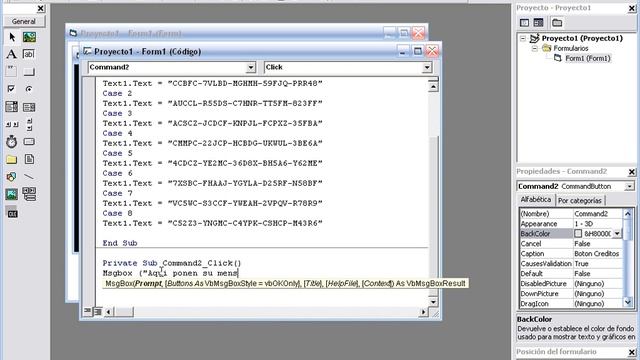Select the Timer control tool
Image resolution: width=640 pixels, height=360 pixels.
(x=12, y=142)
